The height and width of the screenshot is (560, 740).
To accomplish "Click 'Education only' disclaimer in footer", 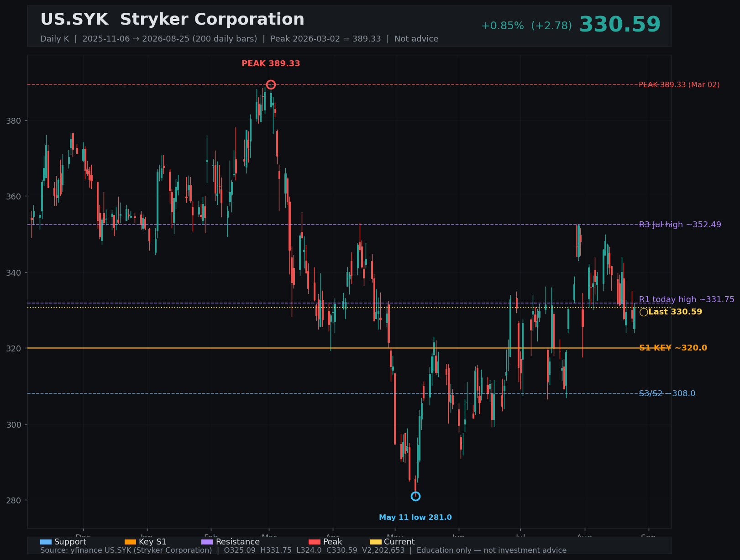I will click(444, 550).
